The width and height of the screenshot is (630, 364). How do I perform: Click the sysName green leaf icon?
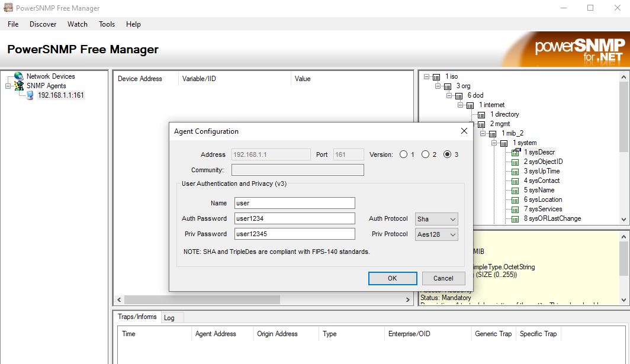point(515,191)
